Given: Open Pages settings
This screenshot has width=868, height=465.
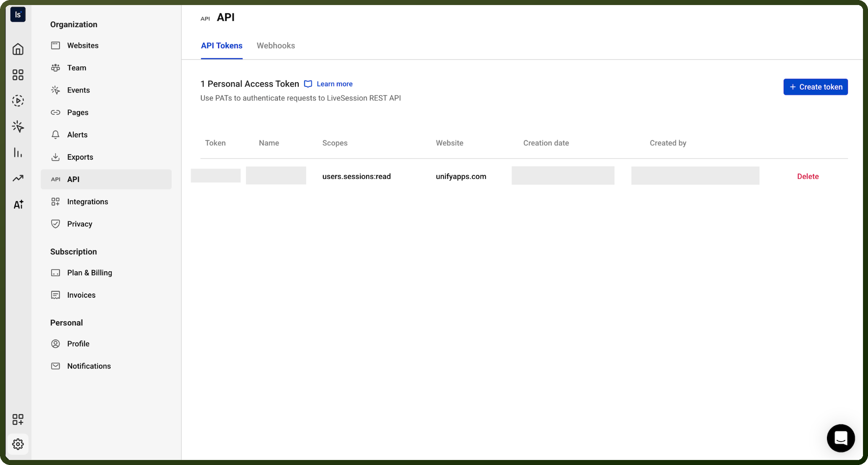Looking at the screenshot, I should 106,112.
